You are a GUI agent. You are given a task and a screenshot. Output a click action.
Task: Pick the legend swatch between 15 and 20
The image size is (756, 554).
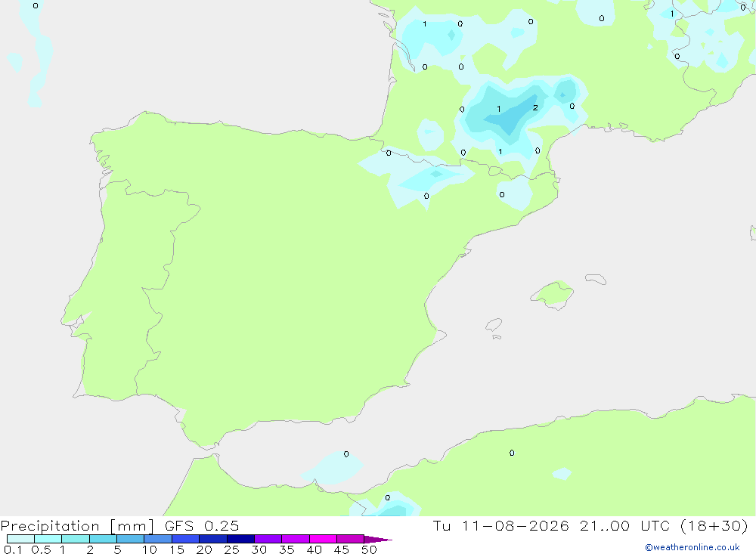[186, 539]
